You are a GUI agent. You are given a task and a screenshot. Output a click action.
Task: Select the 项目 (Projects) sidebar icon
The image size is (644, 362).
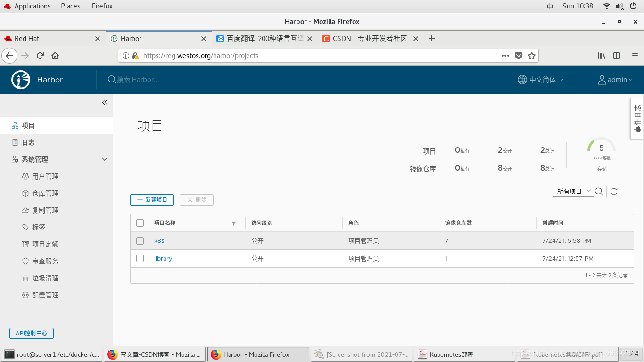15,125
